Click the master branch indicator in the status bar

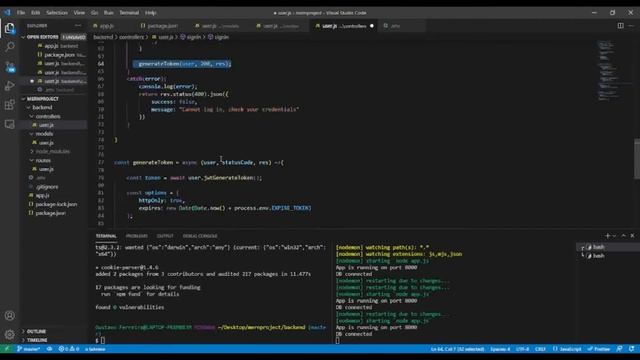click(x=29, y=349)
